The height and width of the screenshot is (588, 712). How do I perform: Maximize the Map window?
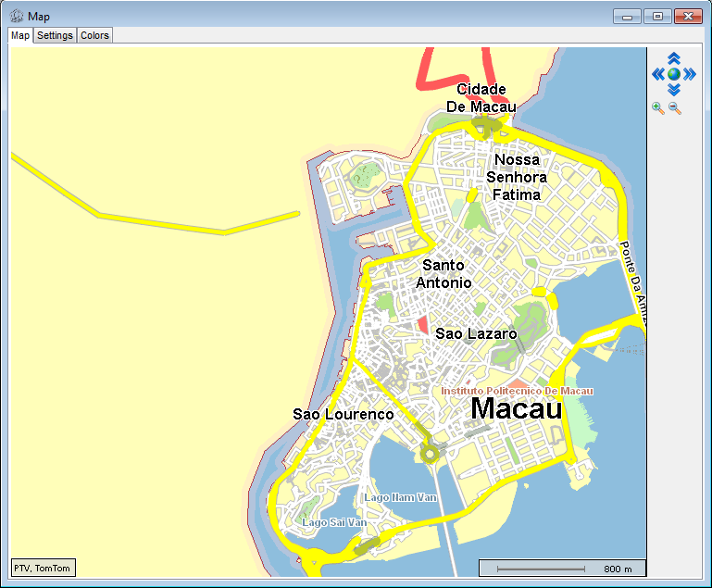[x=658, y=16]
